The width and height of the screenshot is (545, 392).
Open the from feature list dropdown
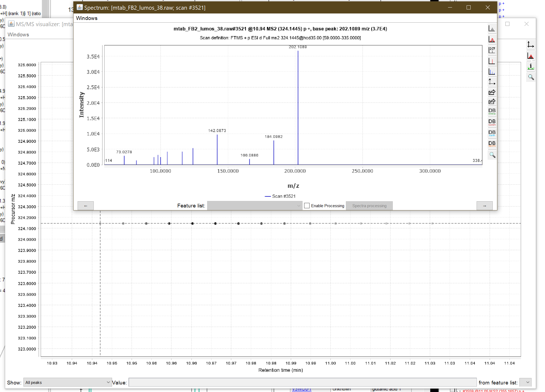(x=525, y=382)
